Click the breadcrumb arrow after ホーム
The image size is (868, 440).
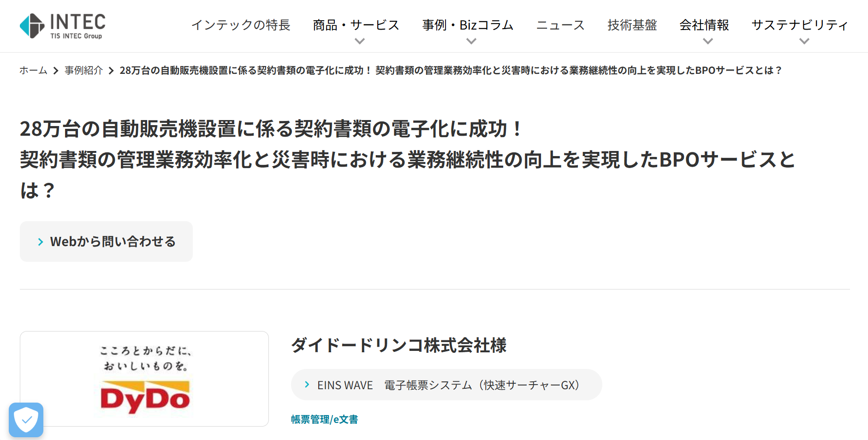[x=56, y=71]
